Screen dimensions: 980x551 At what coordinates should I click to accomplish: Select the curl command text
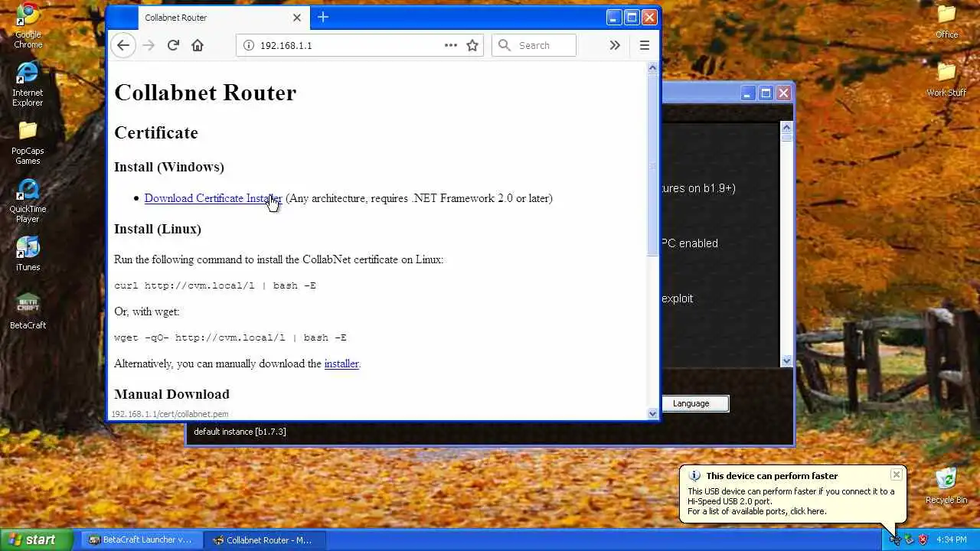tap(215, 285)
